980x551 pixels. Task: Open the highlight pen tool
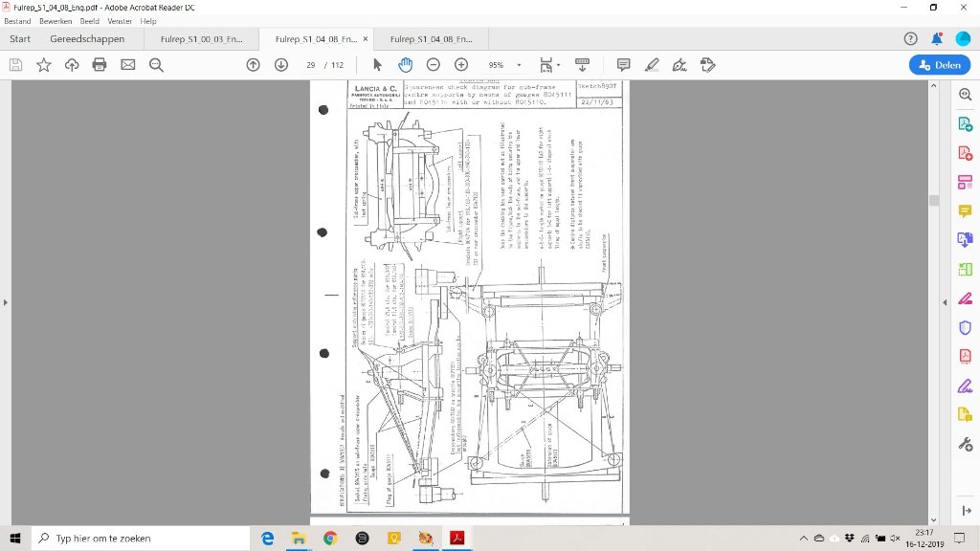(652, 65)
